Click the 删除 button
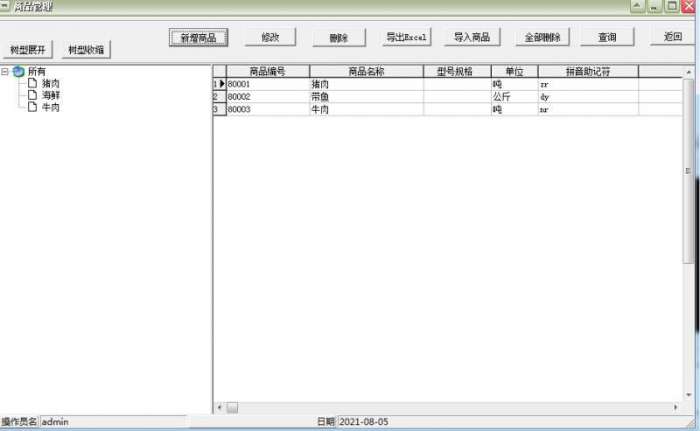 339,38
